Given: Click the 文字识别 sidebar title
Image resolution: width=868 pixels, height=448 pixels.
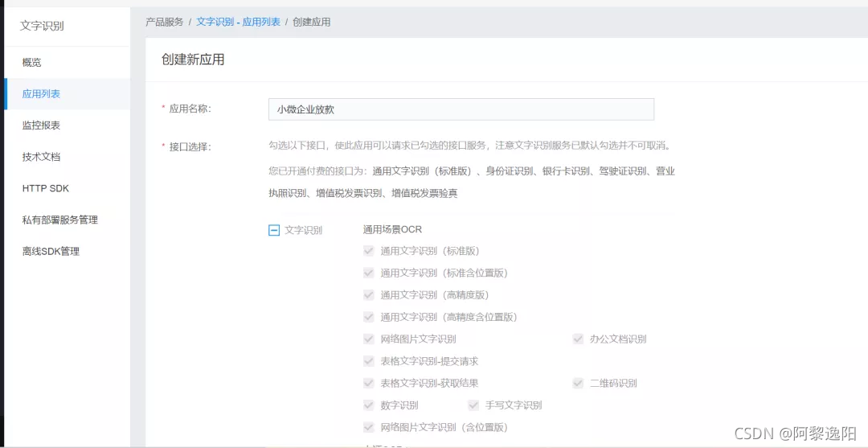Looking at the screenshot, I should (x=42, y=26).
